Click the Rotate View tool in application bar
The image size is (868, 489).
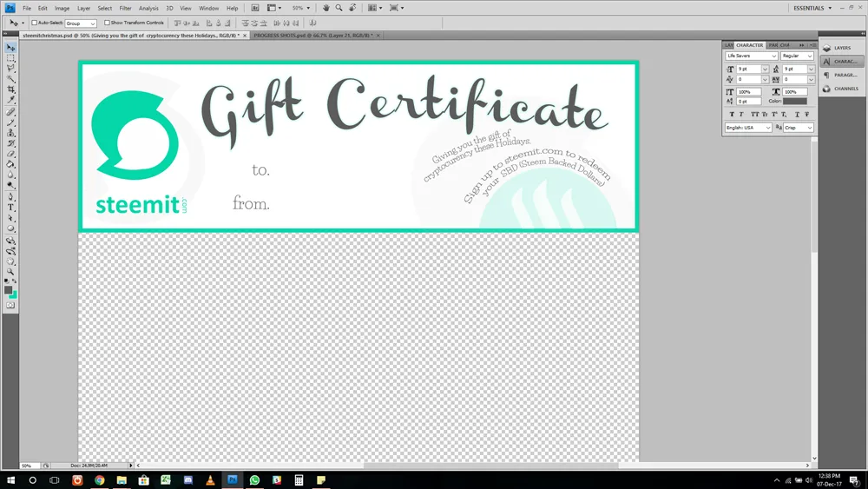(352, 9)
